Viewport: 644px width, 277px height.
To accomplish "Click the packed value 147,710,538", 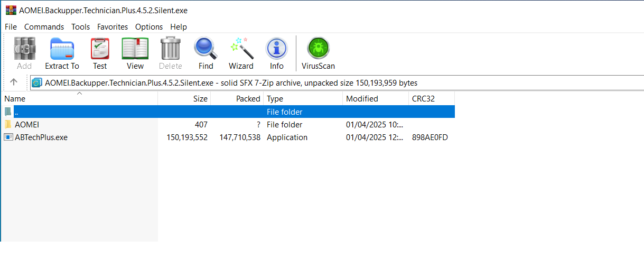I will pyautogui.click(x=240, y=137).
